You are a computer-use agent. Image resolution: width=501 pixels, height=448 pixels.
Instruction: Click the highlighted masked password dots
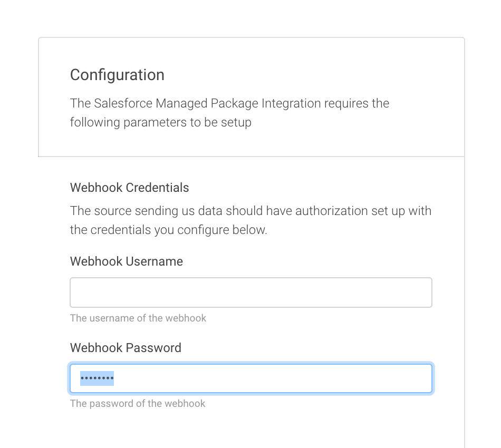coord(97,378)
